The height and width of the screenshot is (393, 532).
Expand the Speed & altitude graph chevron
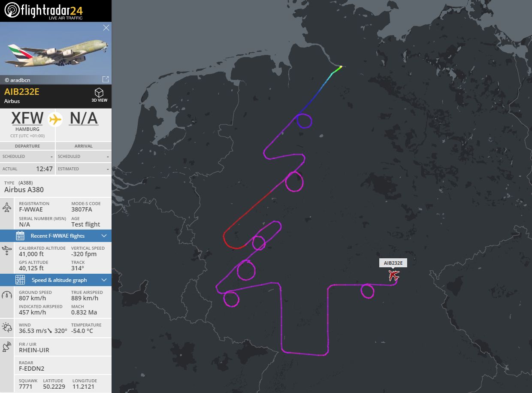104,280
